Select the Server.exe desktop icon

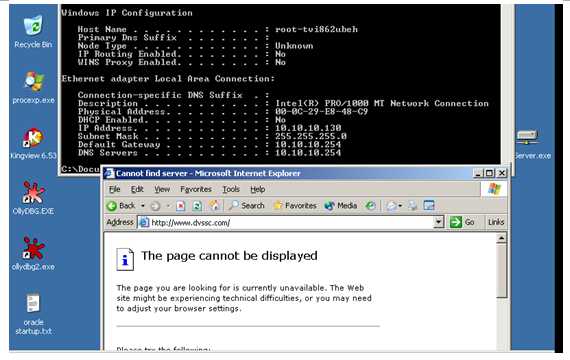pyautogui.click(x=532, y=145)
